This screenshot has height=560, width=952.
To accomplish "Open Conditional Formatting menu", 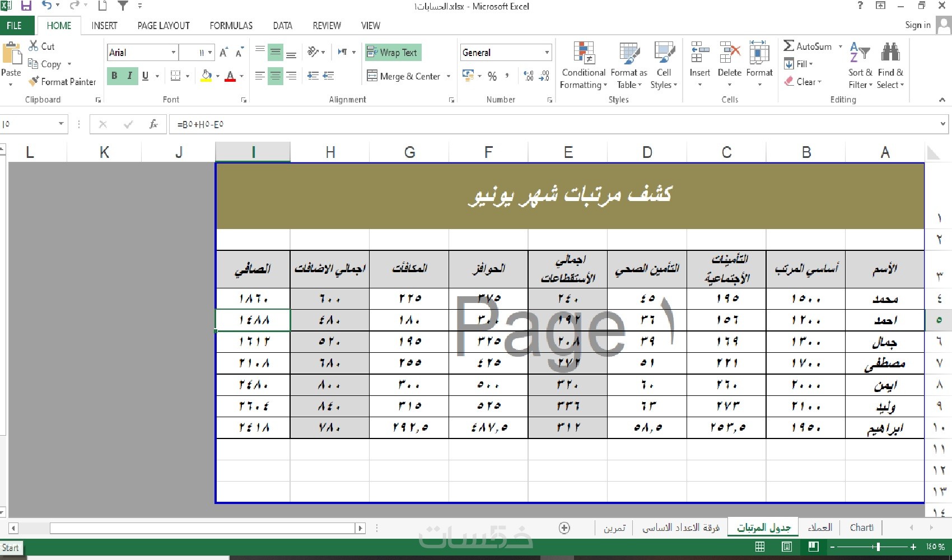I will tap(584, 65).
